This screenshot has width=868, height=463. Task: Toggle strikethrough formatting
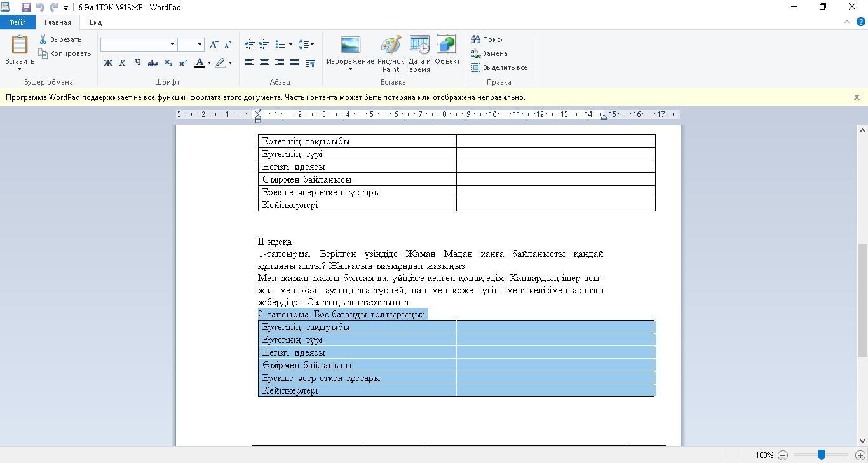click(153, 63)
